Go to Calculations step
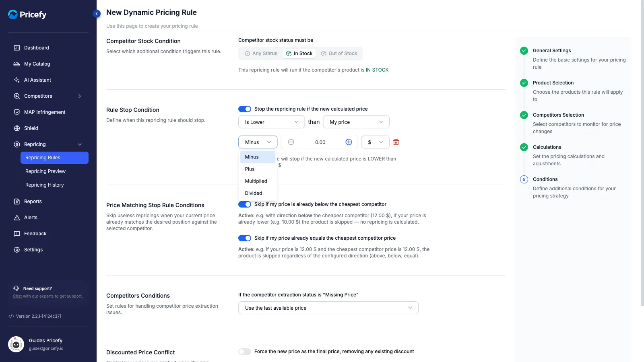644x362 pixels. click(547, 147)
